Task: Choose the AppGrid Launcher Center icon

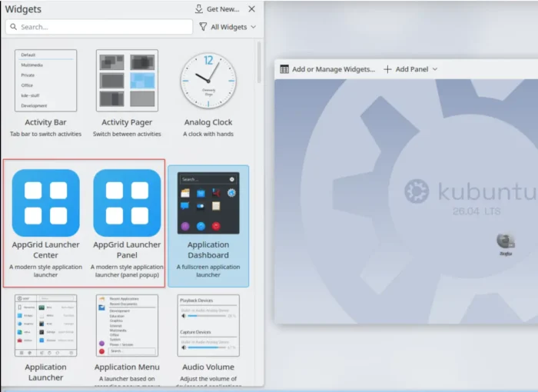Action: 45,203
